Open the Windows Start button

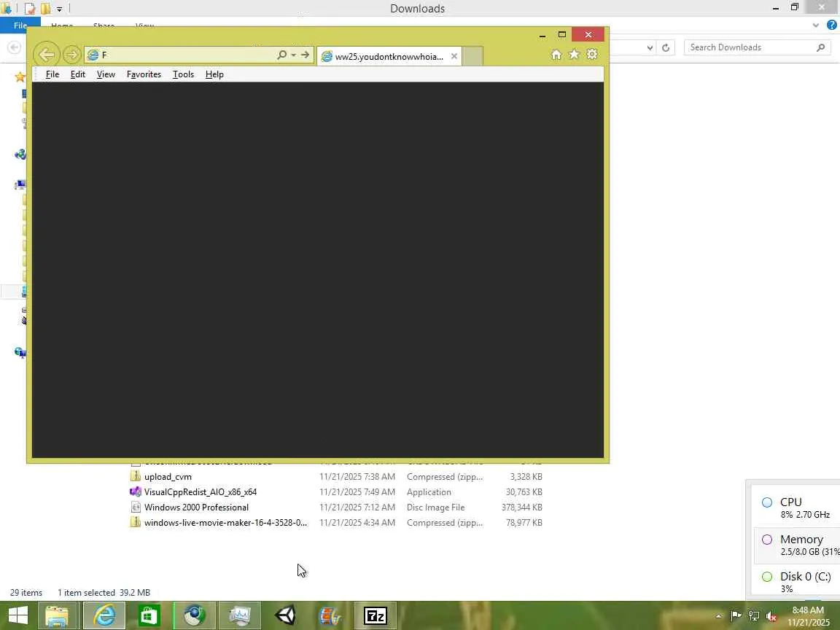17,615
